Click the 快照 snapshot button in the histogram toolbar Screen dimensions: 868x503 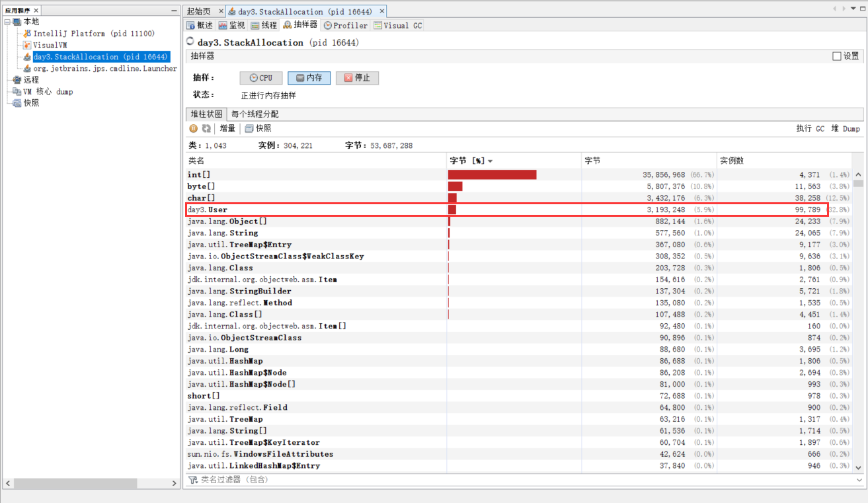[258, 128]
